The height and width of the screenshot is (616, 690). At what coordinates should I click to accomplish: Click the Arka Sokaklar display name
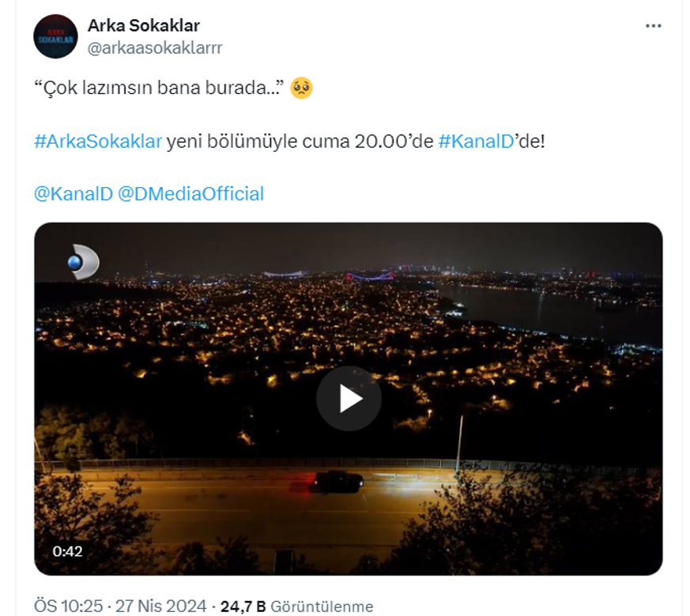coord(144,25)
